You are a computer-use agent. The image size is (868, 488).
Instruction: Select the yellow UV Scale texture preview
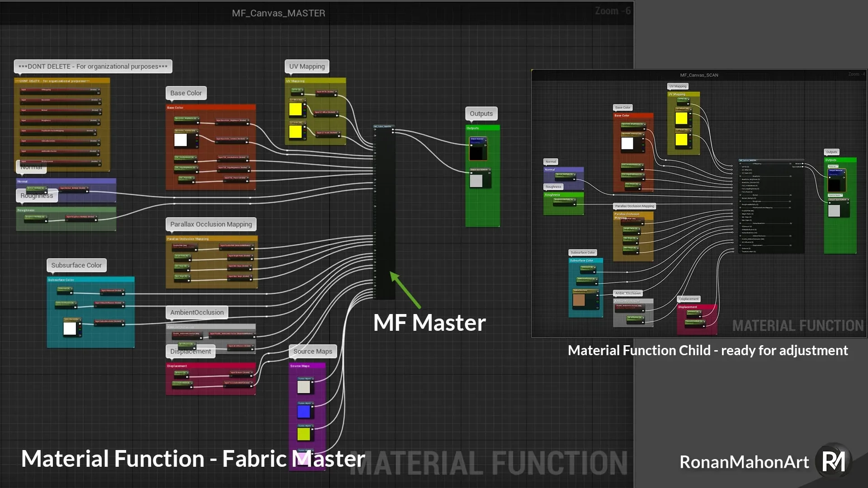point(296,132)
